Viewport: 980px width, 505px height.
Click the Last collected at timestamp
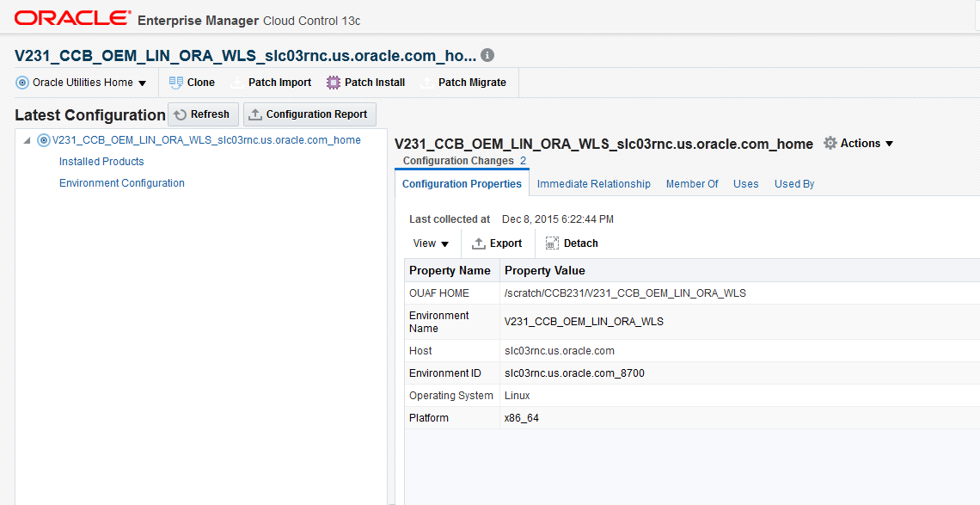558,219
